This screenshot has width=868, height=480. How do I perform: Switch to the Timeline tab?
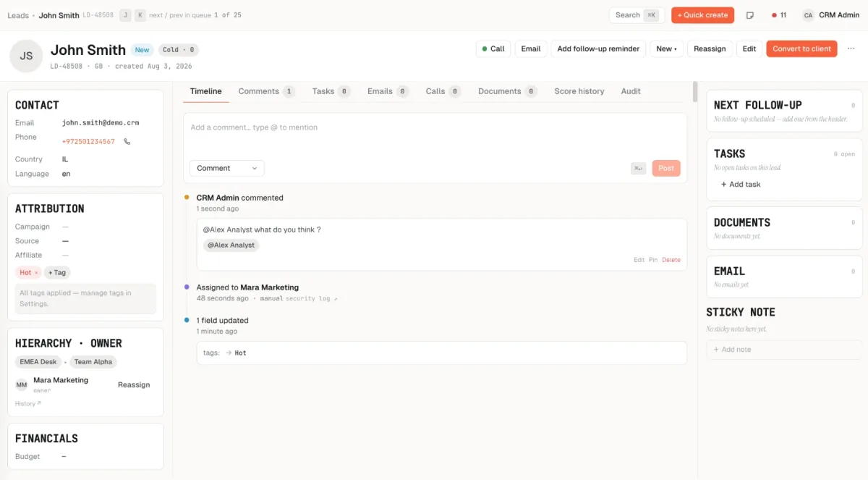tap(205, 91)
